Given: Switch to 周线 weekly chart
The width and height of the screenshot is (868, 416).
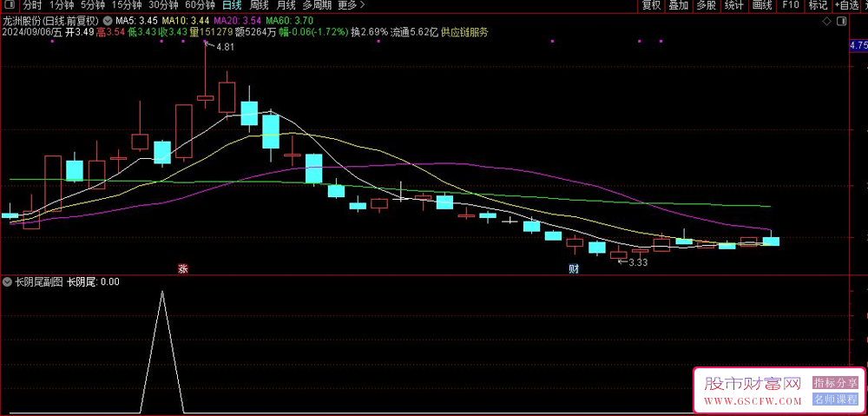Looking at the screenshot, I should click(259, 5).
